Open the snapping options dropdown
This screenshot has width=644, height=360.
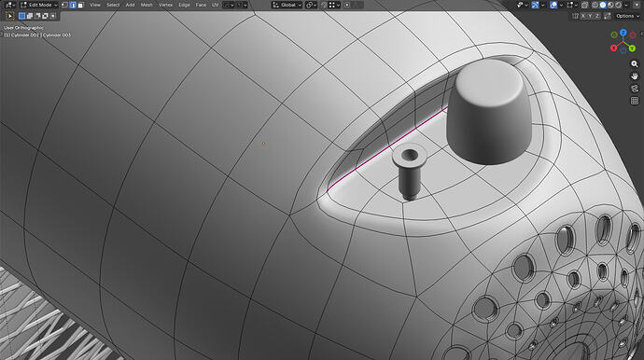click(x=334, y=5)
